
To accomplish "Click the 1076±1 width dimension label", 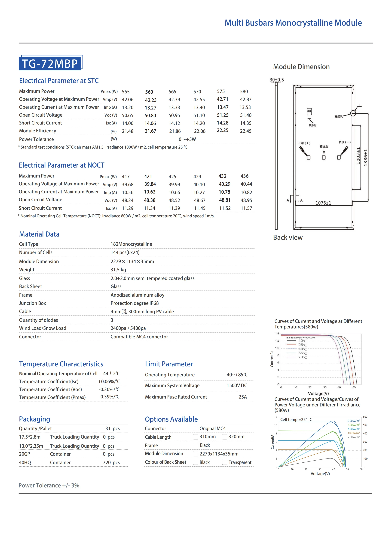I will [323, 203].
